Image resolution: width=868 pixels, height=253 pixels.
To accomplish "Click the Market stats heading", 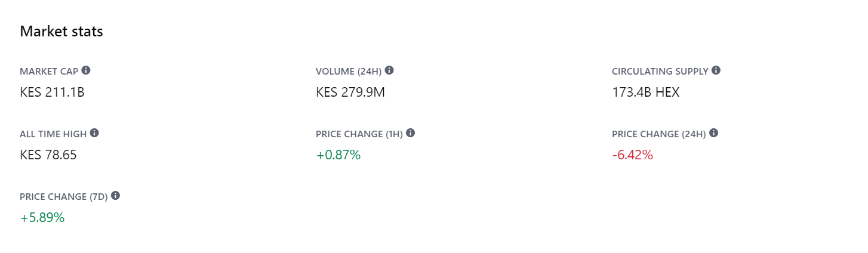I will click(x=61, y=32).
